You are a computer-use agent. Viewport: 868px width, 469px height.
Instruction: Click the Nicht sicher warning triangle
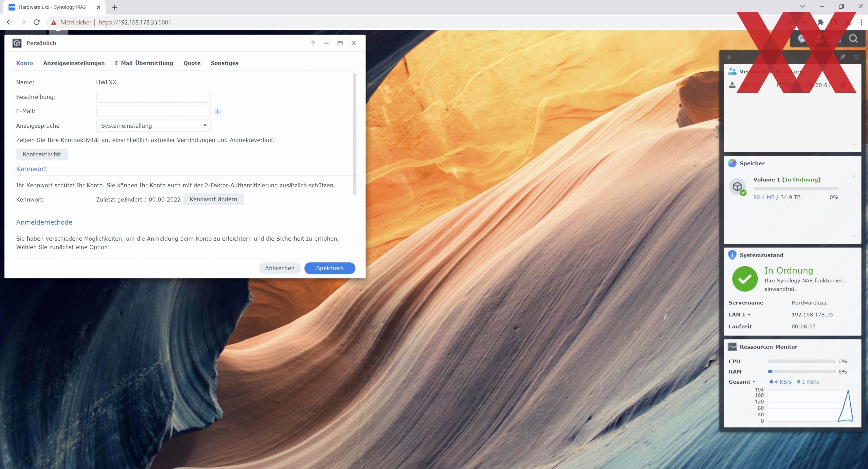point(54,23)
